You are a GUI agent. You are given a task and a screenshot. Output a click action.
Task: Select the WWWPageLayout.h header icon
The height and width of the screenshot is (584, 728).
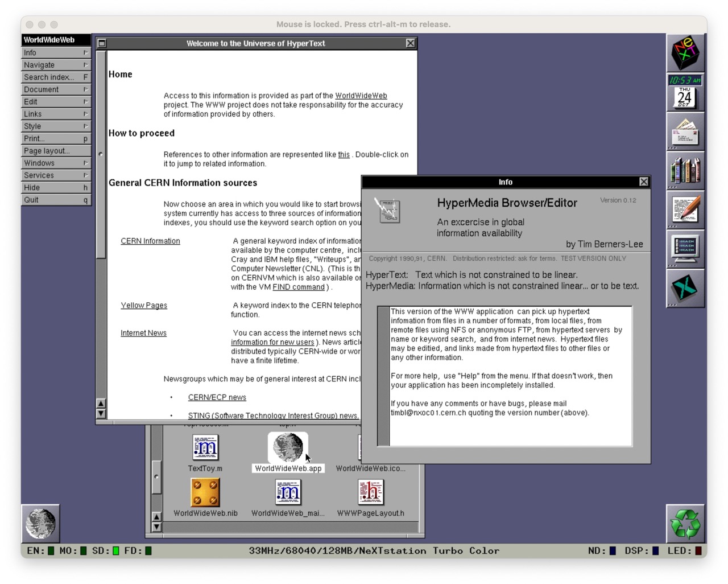pyautogui.click(x=371, y=492)
